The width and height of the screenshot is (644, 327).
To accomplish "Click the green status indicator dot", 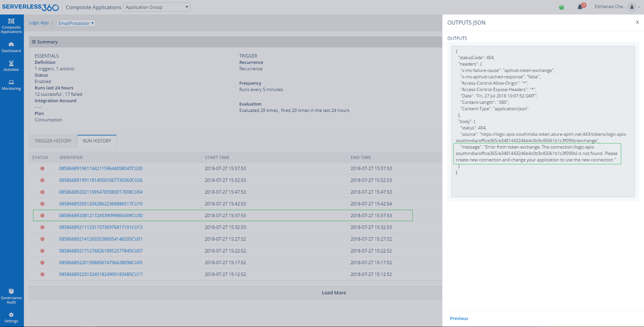I will click(561, 7).
